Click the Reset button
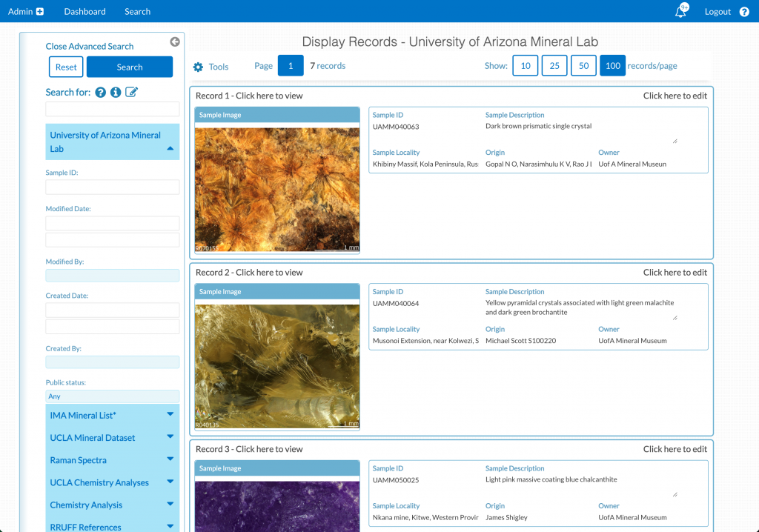This screenshot has height=532, width=759. coord(66,67)
